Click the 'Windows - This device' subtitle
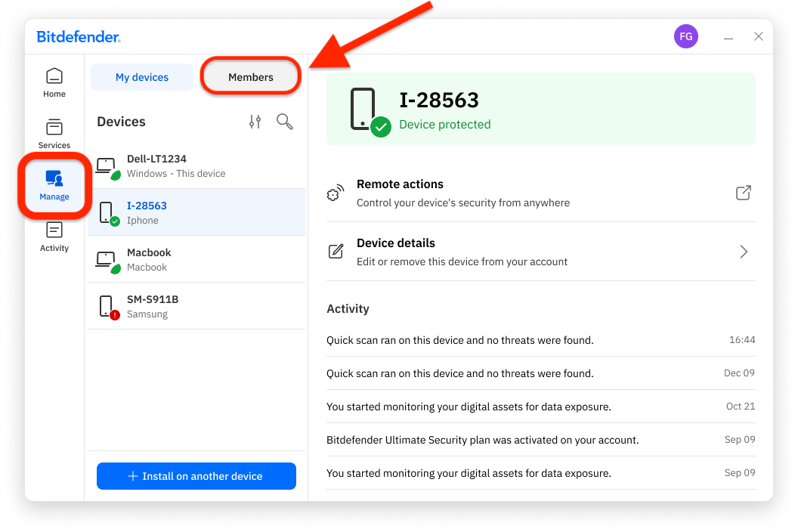This screenshot has width=798, height=532. pyautogui.click(x=176, y=174)
